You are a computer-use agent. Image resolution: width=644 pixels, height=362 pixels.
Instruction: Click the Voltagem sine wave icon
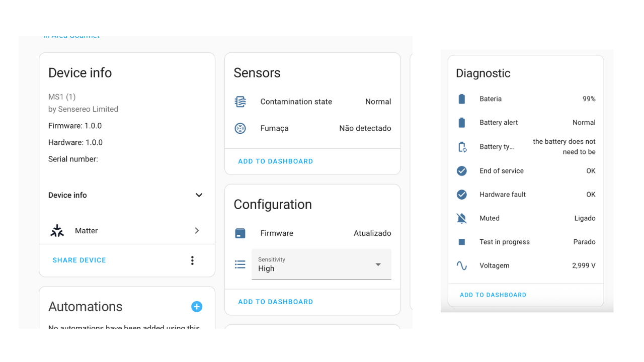[x=462, y=265]
